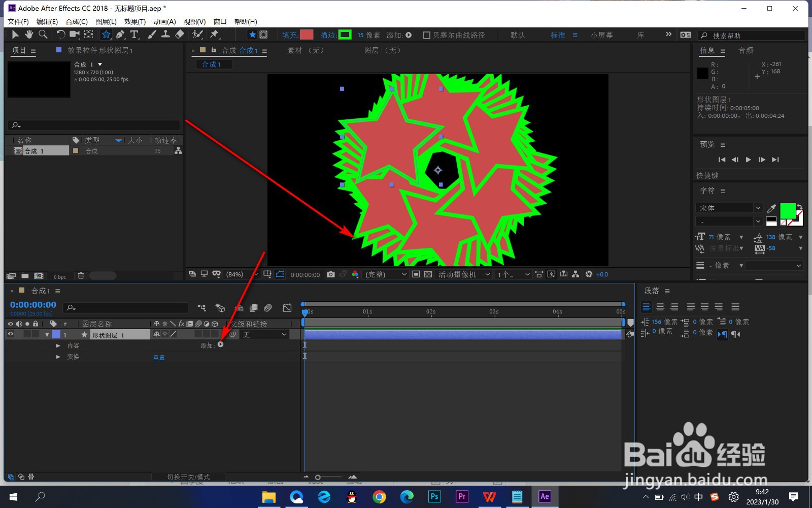Open the show channel color management icon
Screen dimensions: 812x508
[x=355, y=274]
